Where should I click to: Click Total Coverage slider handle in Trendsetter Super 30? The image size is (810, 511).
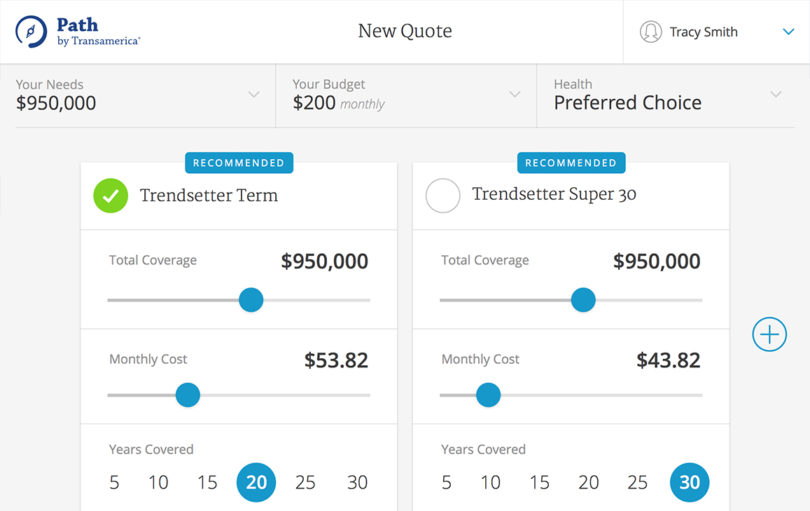(x=583, y=299)
